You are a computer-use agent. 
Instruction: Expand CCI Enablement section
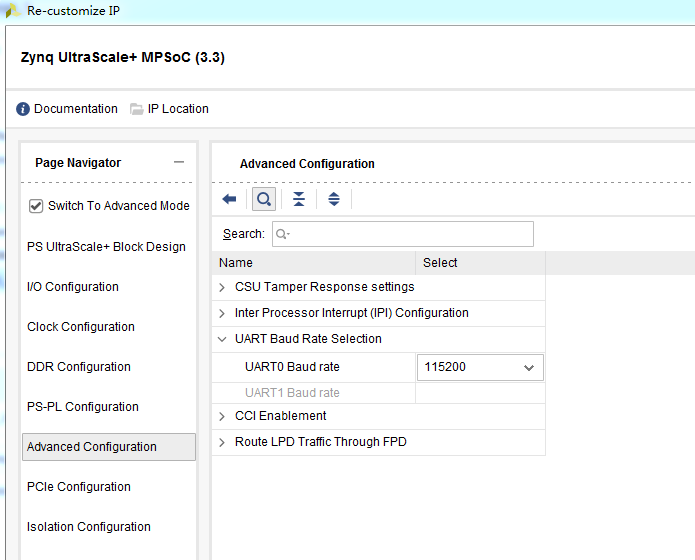(222, 416)
